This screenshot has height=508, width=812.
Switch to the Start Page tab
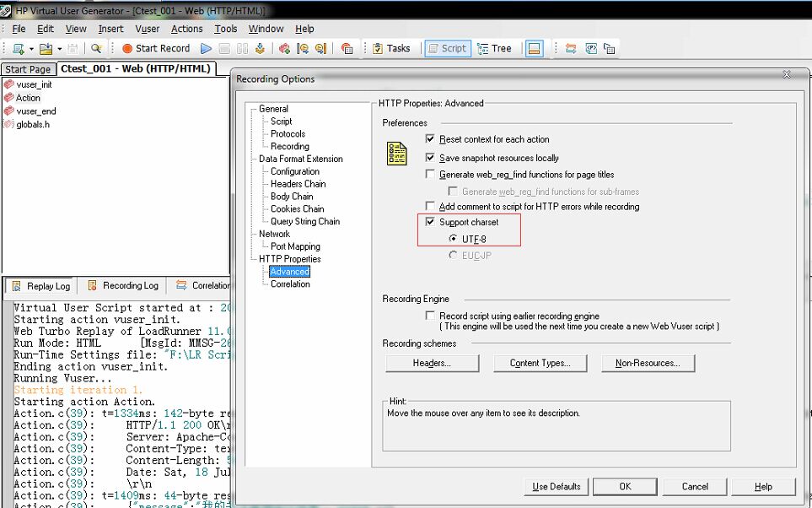[x=28, y=69]
